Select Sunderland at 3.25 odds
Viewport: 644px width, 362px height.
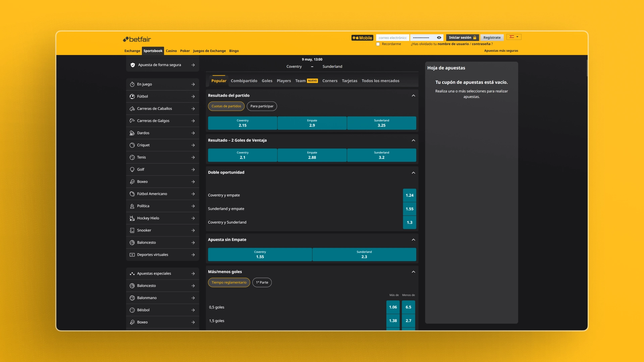coord(381,123)
